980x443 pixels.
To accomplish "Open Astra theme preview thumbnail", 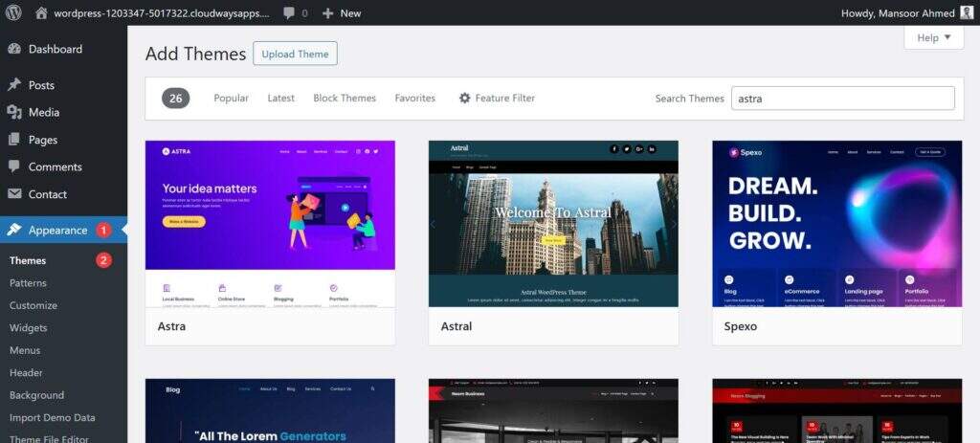I will coord(270,224).
